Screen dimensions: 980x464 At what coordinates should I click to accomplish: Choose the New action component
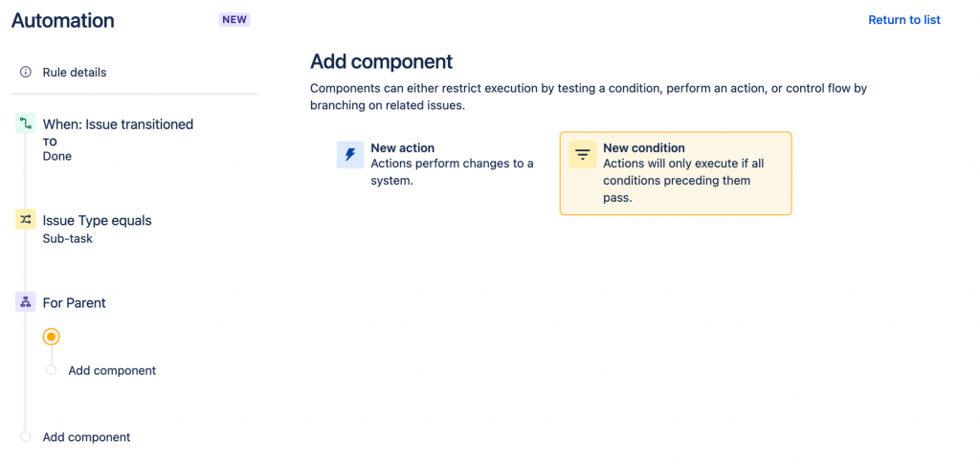coord(438,165)
